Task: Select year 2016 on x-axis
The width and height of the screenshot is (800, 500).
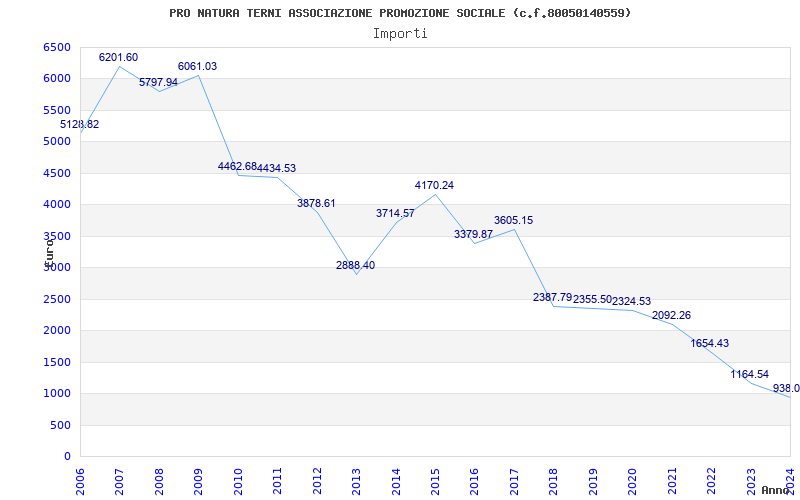Action: [x=474, y=482]
